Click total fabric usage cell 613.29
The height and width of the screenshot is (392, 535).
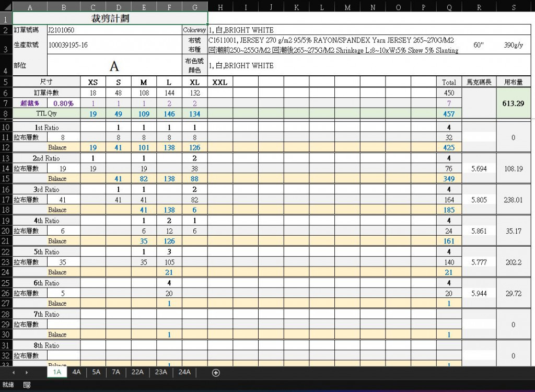pyautogui.click(x=514, y=103)
